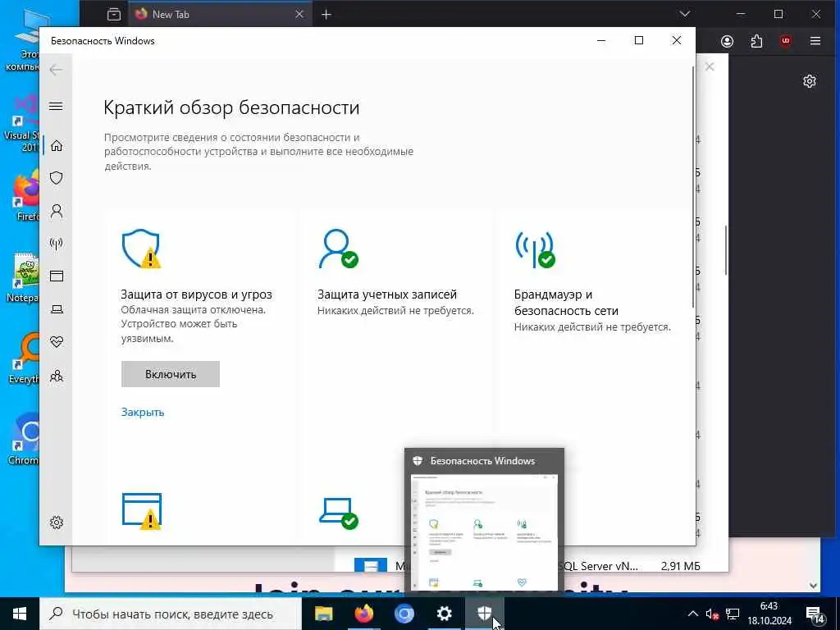Click the Закрыть link under virus protection
840x630 pixels.
click(x=143, y=412)
